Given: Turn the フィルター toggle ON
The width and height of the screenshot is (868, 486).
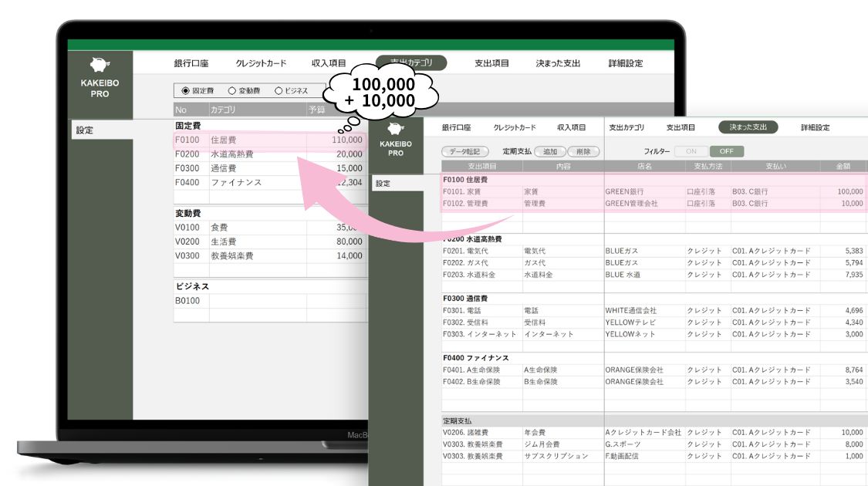Looking at the screenshot, I should [691, 151].
